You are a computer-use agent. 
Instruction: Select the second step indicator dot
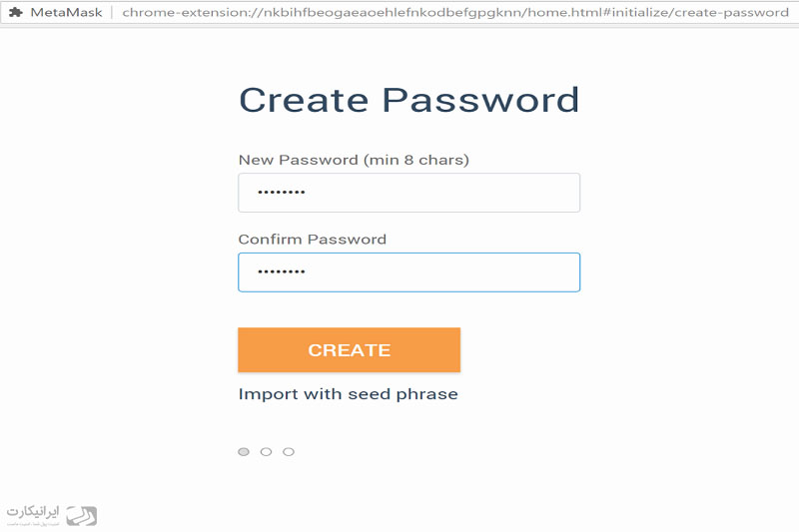coord(266,451)
